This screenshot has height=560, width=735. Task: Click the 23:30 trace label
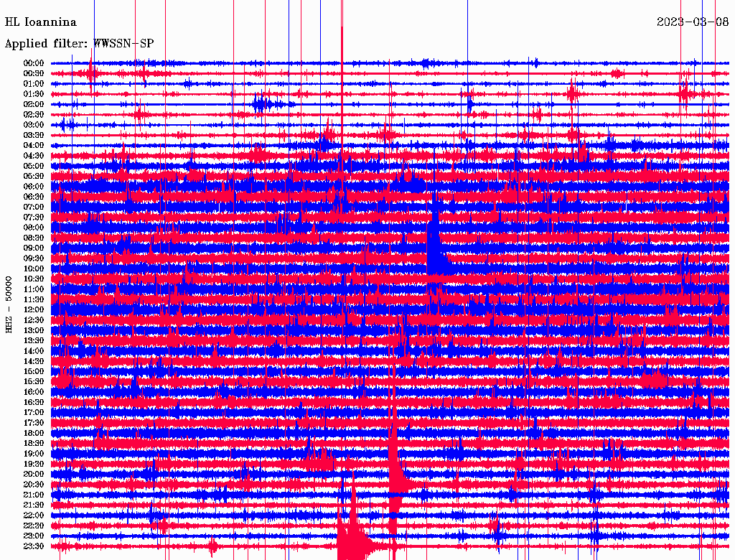(x=34, y=546)
